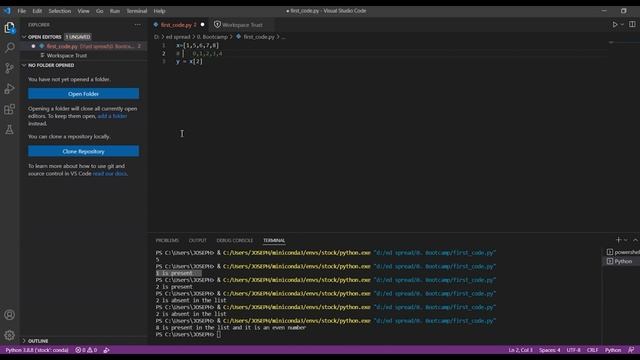640x360 pixels.
Task: Open the Testing flask view
Action: click(x=9, y=130)
